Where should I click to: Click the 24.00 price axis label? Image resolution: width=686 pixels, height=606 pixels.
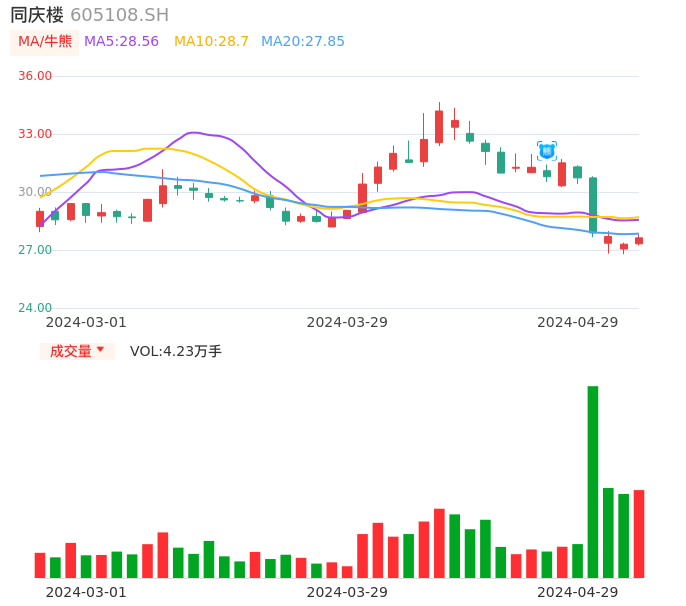click(x=35, y=308)
